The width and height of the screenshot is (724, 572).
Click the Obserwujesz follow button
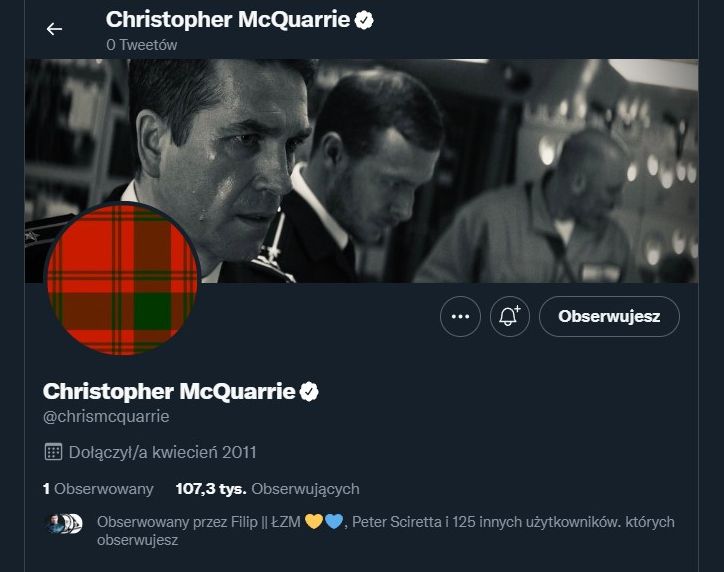pyautogui.click(x=609, y=317)
